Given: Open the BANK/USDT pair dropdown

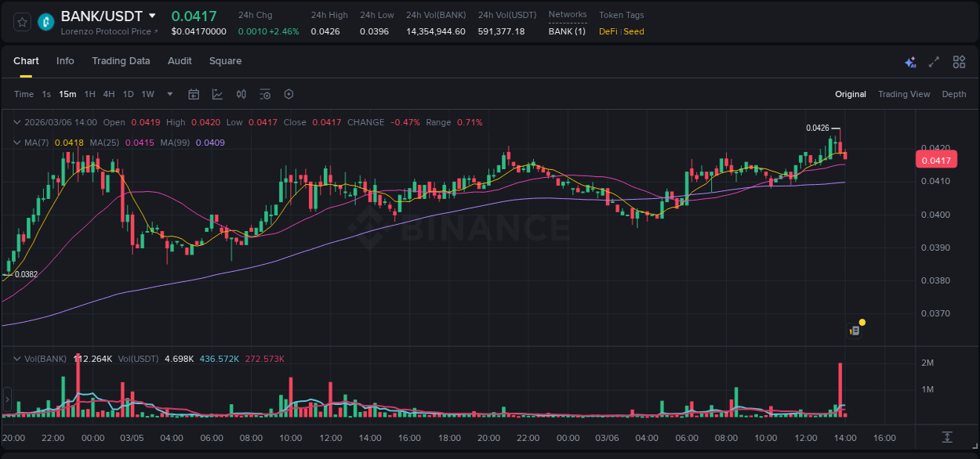Looking at the screenshot, I should point(153,15).
